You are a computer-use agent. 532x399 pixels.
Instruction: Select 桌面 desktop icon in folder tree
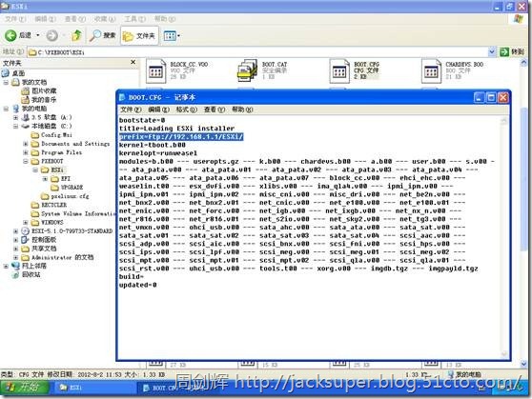[x=6, y=73]
